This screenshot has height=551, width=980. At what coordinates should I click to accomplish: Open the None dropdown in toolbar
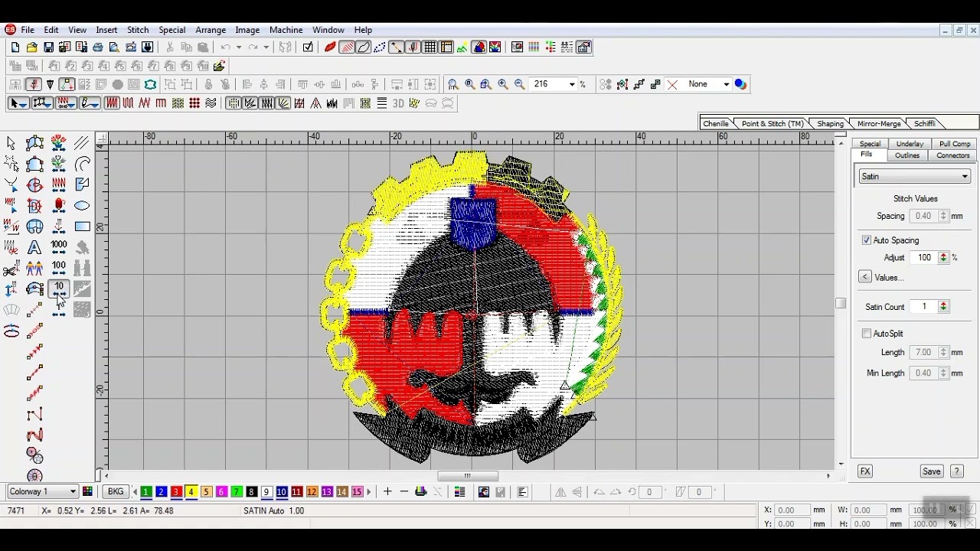[726, 84]
